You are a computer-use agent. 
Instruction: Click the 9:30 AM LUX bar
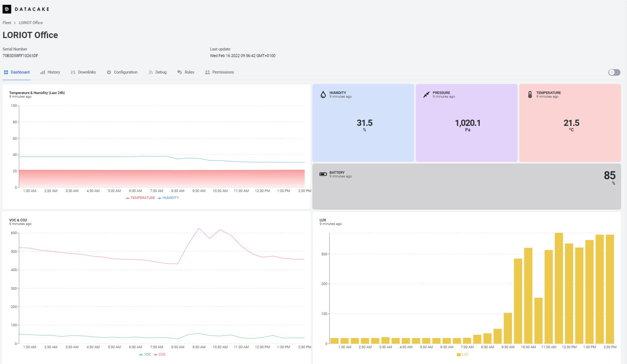pos(508,328)
